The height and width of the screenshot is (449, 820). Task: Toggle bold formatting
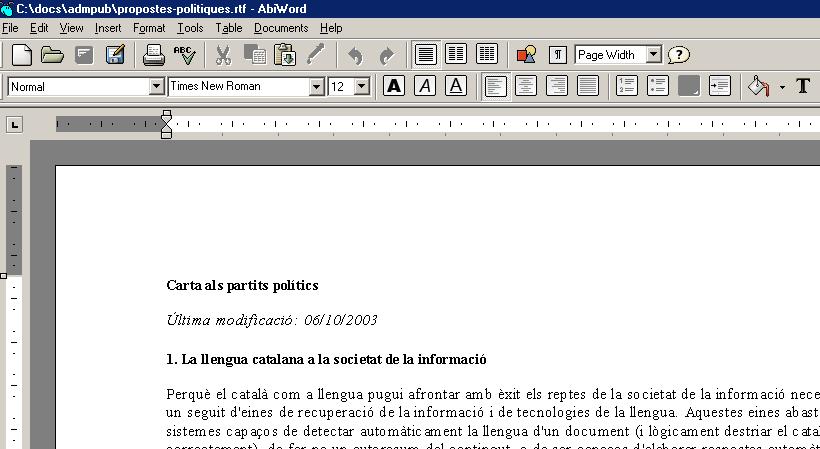coord(394,86)
